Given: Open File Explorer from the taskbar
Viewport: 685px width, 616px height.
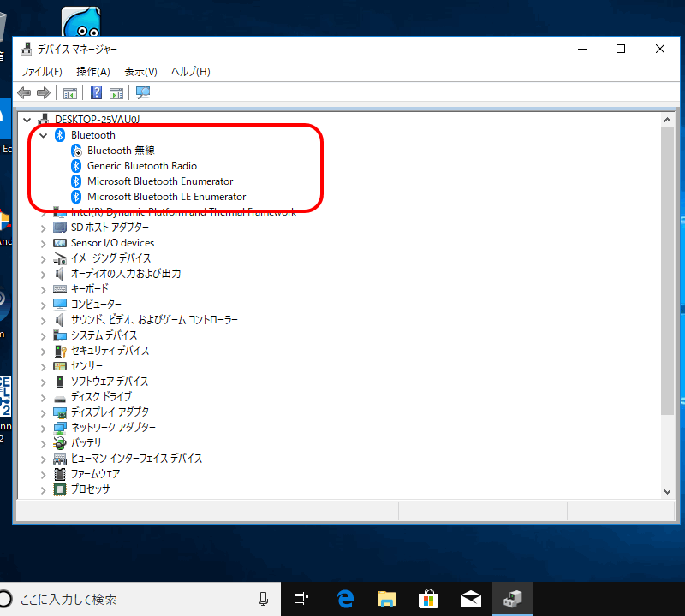Looking at the screenshot, I should pyautogui.click(x=387, y=599).
